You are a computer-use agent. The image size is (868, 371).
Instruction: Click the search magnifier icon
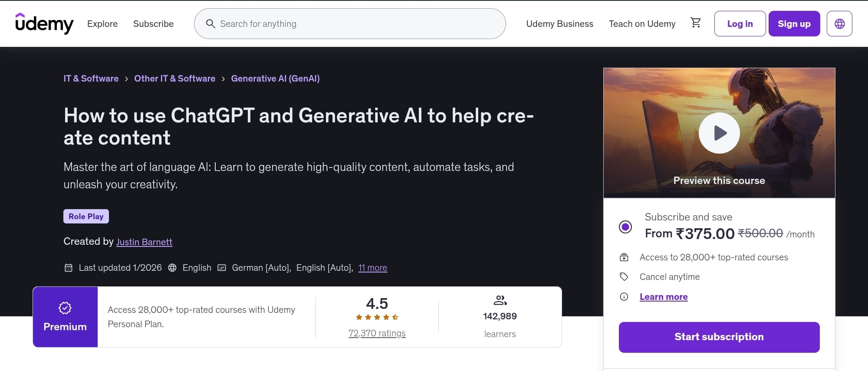click(x=210, y=23)
